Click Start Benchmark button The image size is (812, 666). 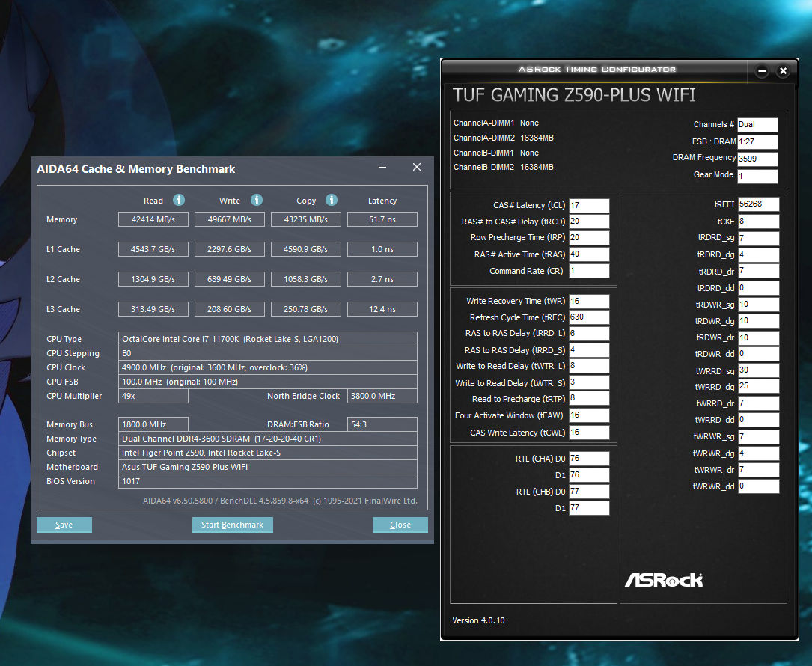[233, 525]
